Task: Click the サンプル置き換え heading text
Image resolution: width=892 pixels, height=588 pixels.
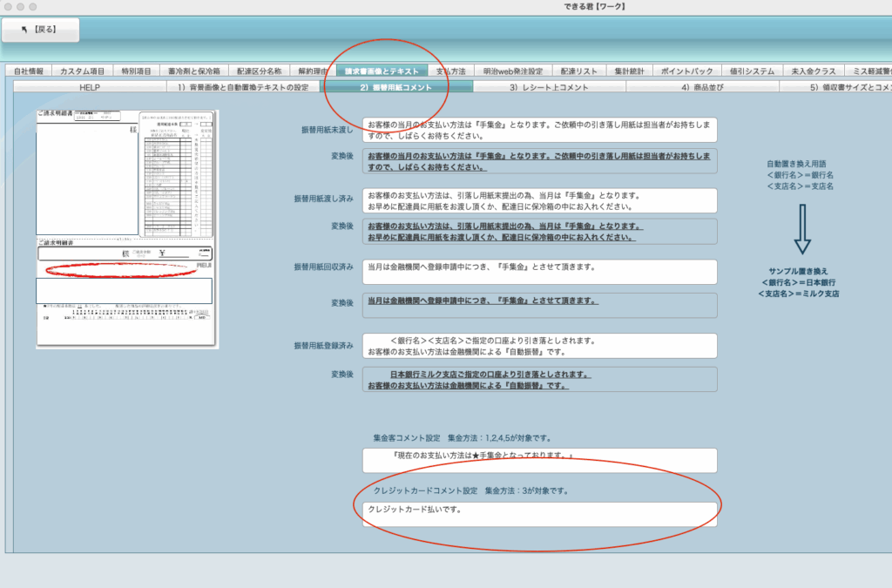Action: coord(798,271)
